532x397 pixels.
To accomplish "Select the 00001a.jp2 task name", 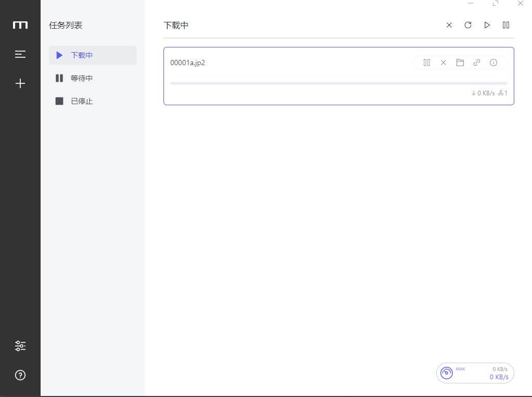I will pos(187,63).
